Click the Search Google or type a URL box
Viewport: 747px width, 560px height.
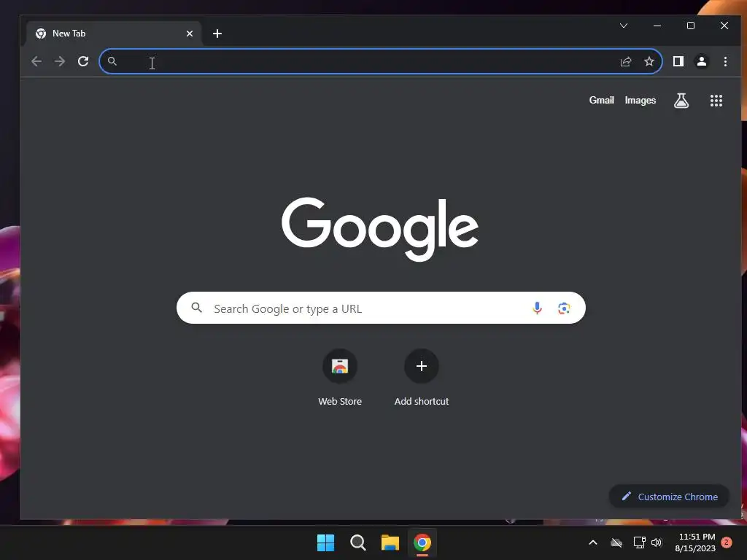[381, 308]
